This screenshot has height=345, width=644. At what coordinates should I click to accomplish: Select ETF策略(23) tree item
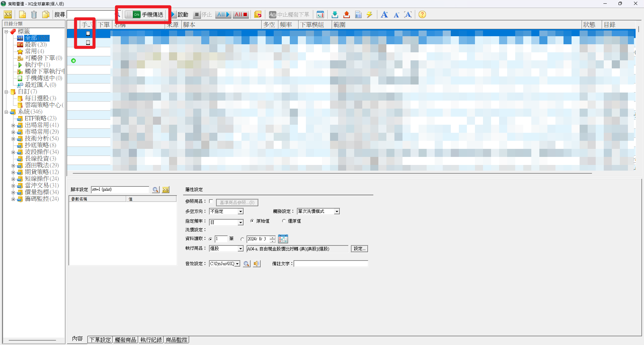41,119
